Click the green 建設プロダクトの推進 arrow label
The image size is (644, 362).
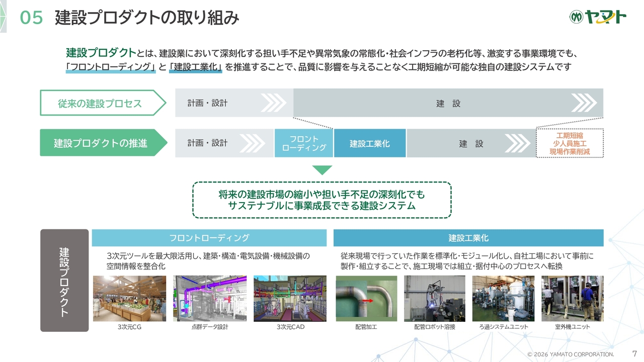coord(101,143)
